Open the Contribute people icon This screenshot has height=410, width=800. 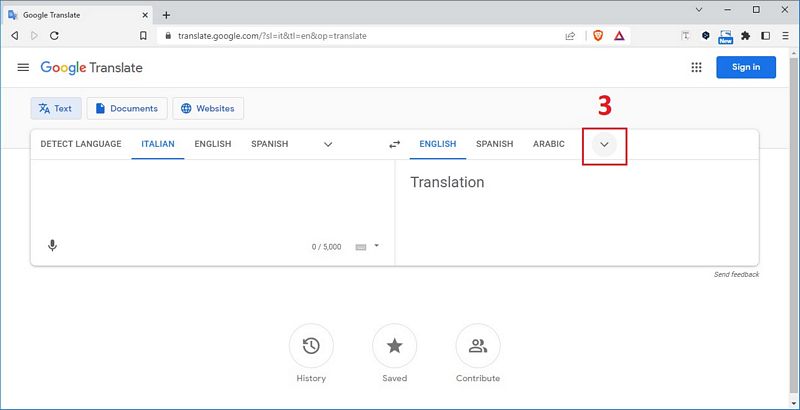click(477, 346)
